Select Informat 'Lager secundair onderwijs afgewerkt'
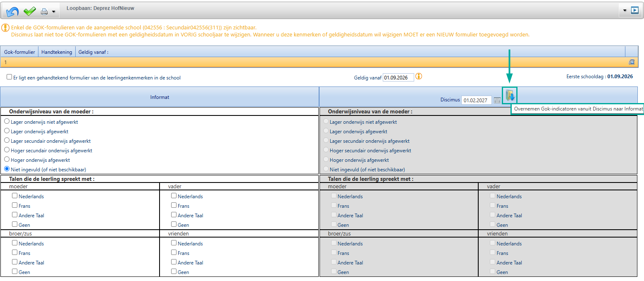The width and height of the screenshot is (644, 281). pyautogui.click(x=7, y=141)
